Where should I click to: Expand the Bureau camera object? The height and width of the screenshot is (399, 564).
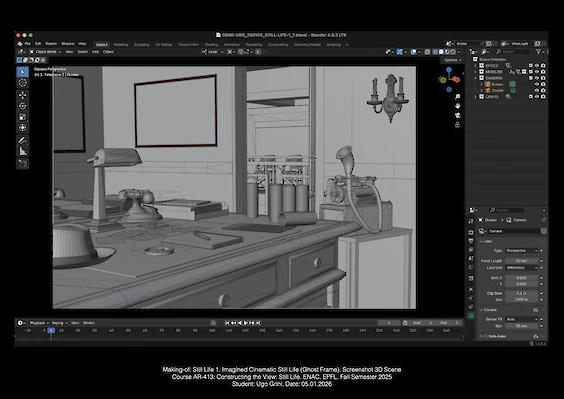pyautogui.click(x=482, y=84)
